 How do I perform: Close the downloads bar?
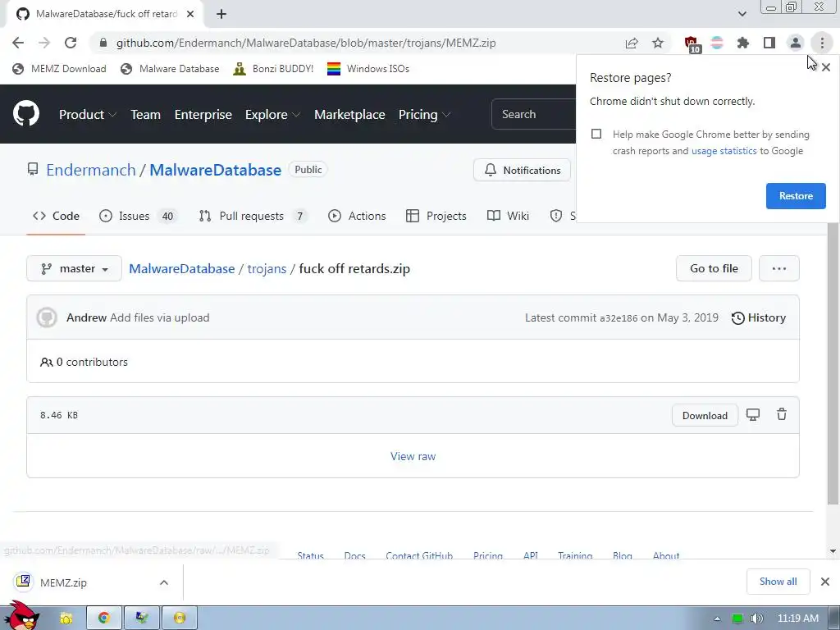pos(825,582)
